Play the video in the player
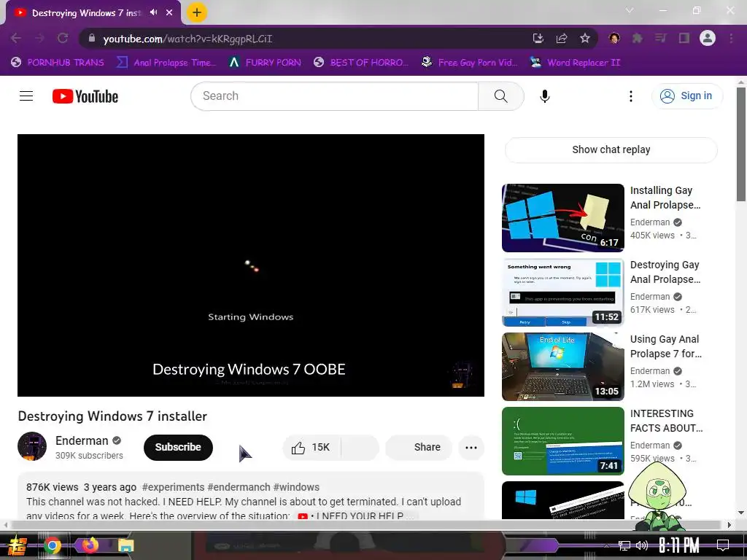Screen dimensions: 747x560 click(x=251, y=265)
